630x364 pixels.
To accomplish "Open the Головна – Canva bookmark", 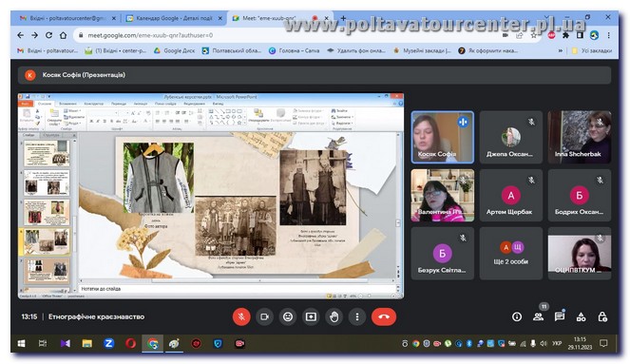I will [295, 50].
